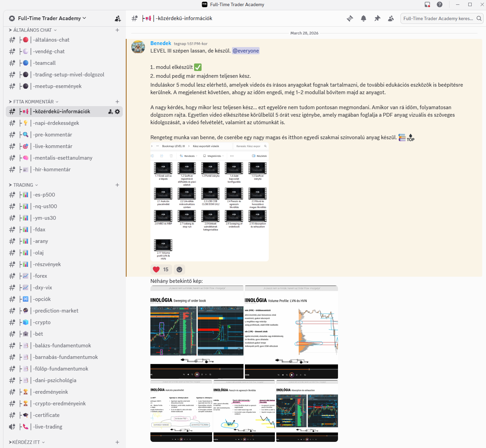This screenshot has width=486, height=448.
Task: Toggle the member list icon
Action: tap(391, 18)
